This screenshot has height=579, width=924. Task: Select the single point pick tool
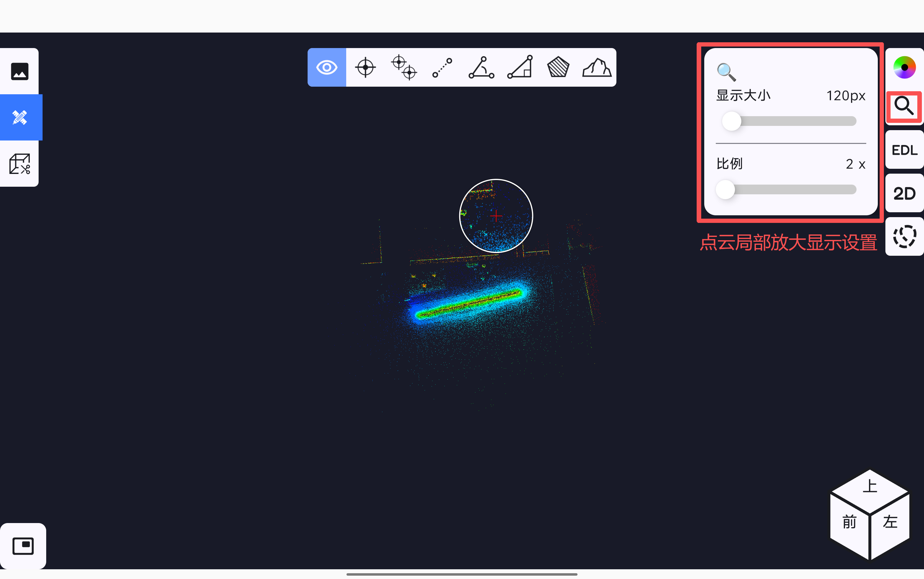click(x=365, y=68)
